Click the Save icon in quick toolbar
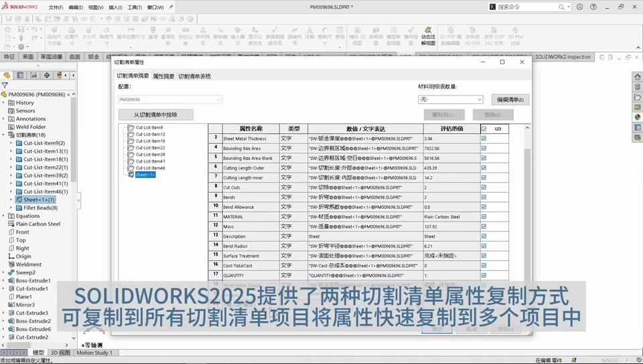Image resolution: width=643 pixels, height=364 pixels. pos(21,29)
